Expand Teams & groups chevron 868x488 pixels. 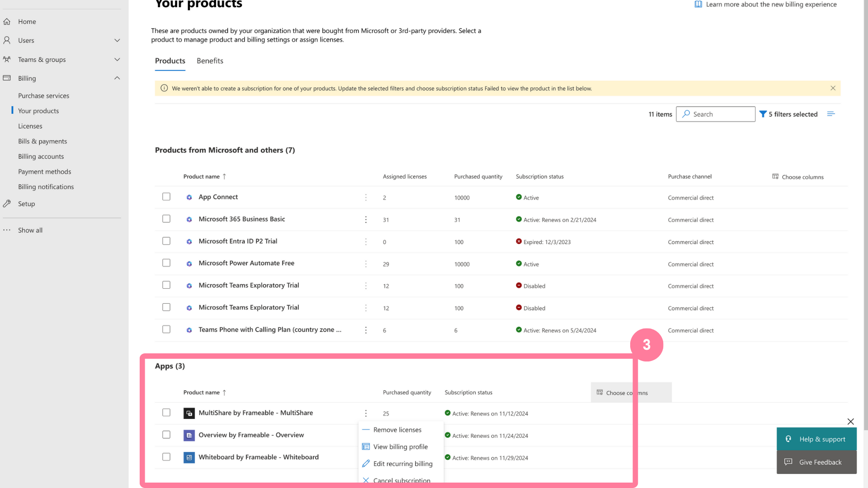click(117, 60)
